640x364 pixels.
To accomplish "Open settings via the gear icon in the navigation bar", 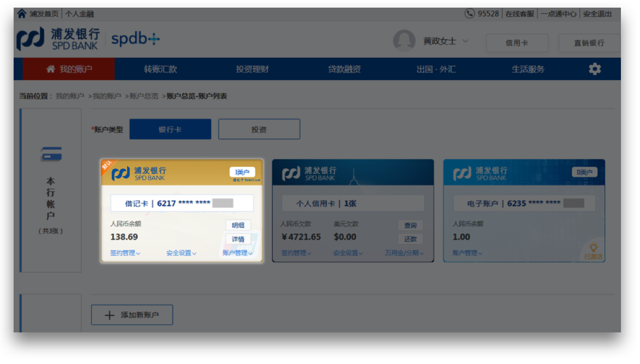I will tap(594, 69).
